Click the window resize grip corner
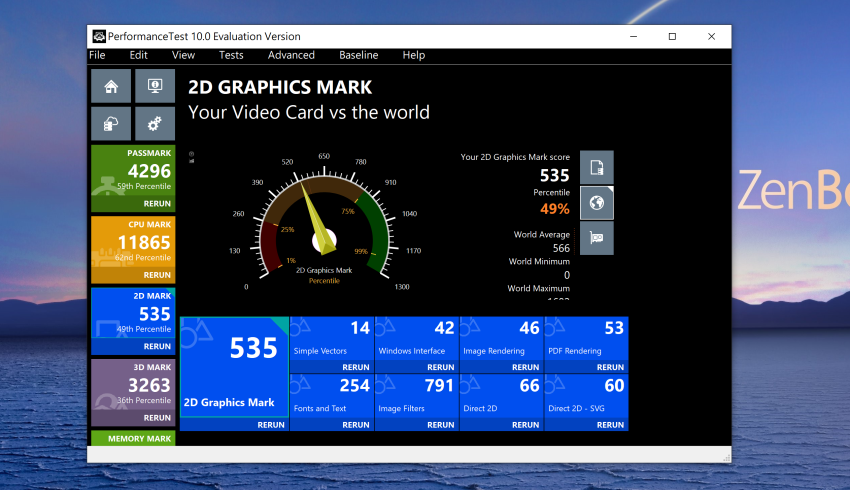Image resolution: width=850 pixels, height=490 pixels. (726, 459)
